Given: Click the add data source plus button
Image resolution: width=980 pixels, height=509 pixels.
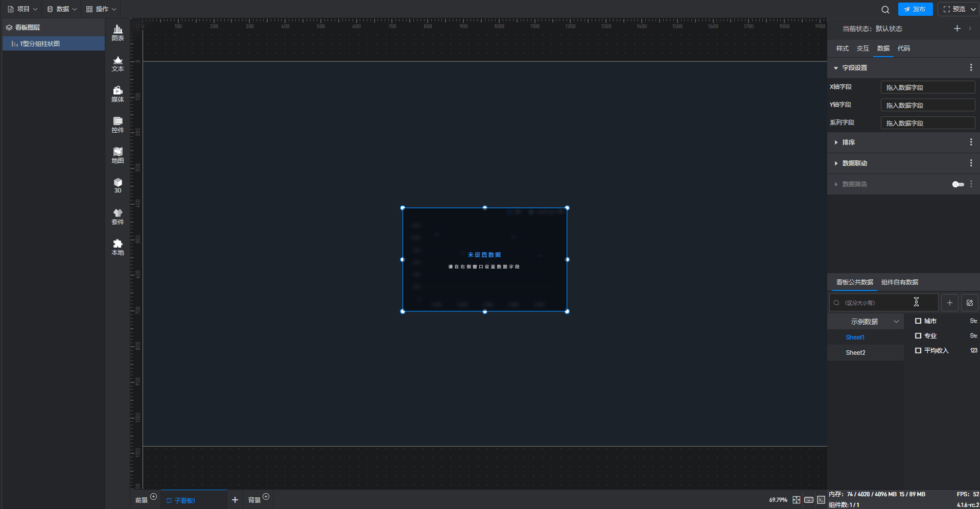Looking at the screenshot, I should [x=949, y=303].
